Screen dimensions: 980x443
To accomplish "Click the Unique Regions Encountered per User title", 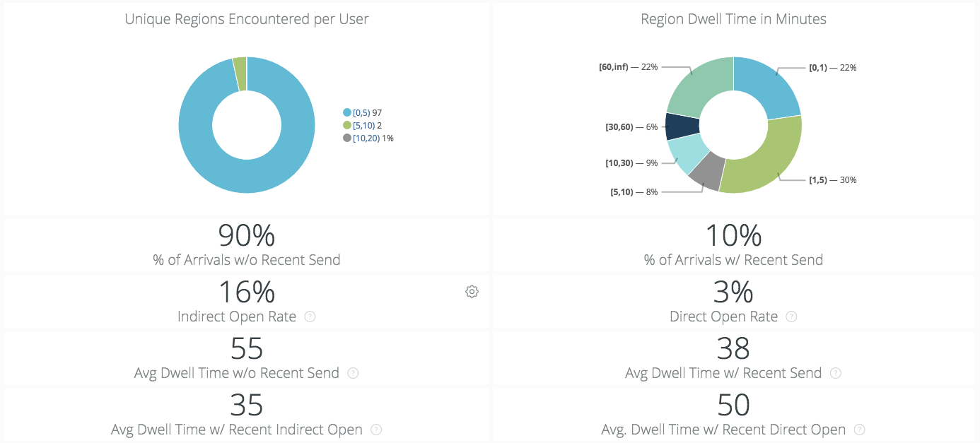I will coord(246,19).
